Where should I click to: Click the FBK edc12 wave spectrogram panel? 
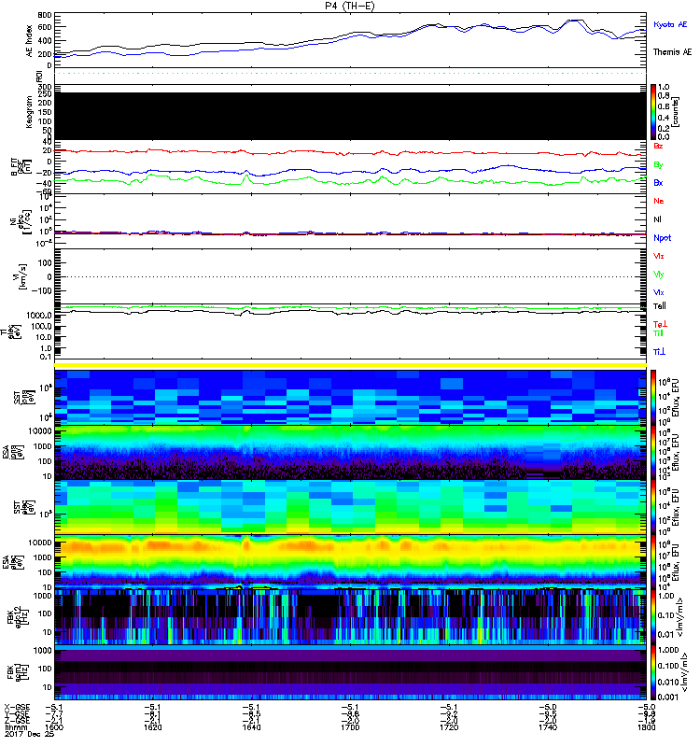click(350, 617)
